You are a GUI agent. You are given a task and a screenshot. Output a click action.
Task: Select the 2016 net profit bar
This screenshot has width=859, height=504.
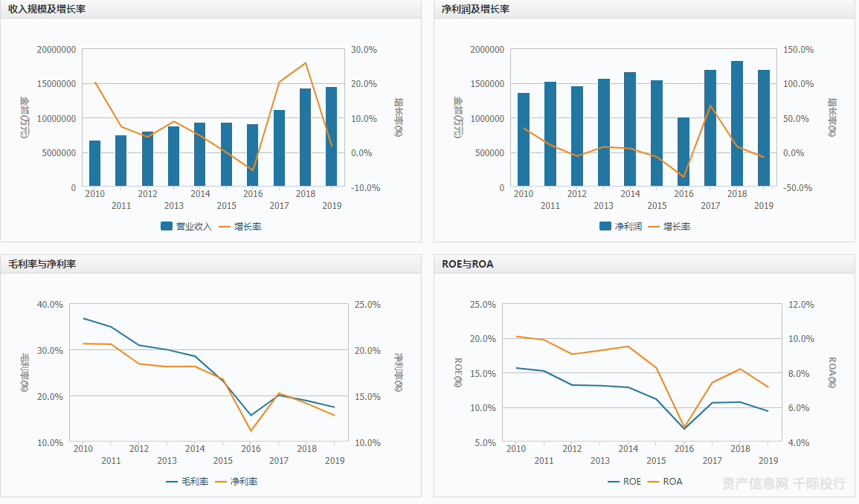[x=683, y=152]
